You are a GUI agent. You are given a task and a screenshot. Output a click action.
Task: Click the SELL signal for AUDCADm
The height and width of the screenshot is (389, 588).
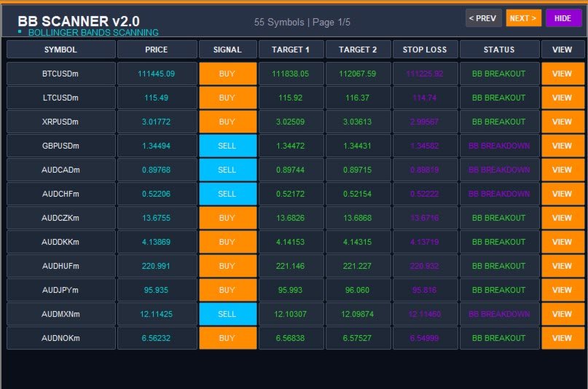[x=228, y=170]
